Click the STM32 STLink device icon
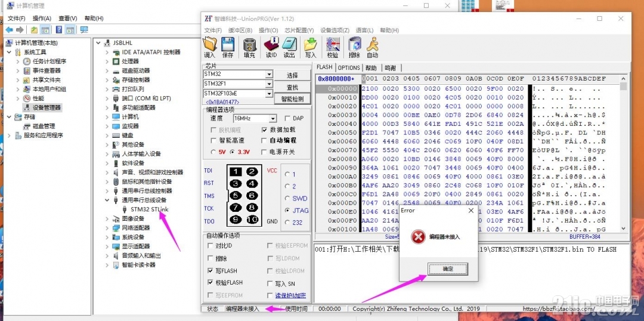The image size is (644, 321). pos(125,209)
